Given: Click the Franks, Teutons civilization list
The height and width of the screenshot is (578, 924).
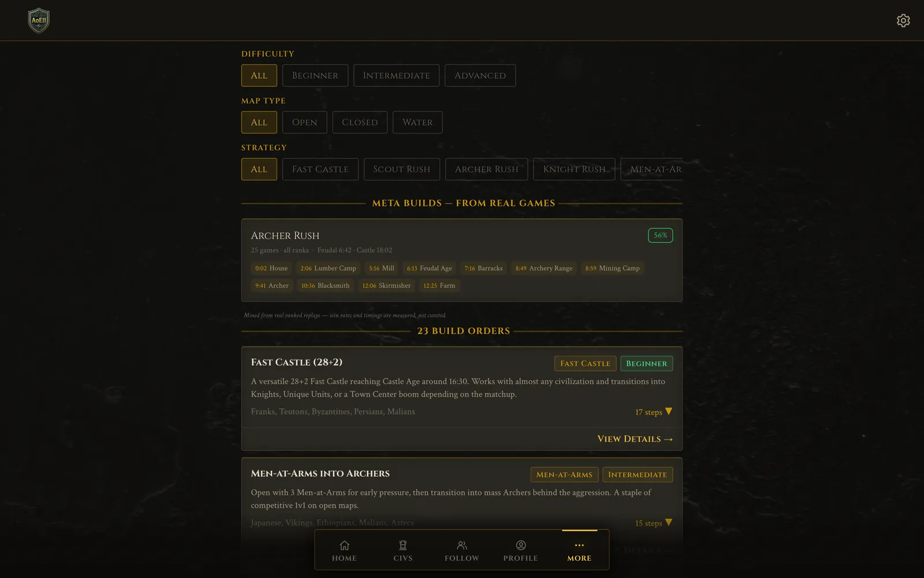Looking at the screenshot, I should [x=333, y=412].
